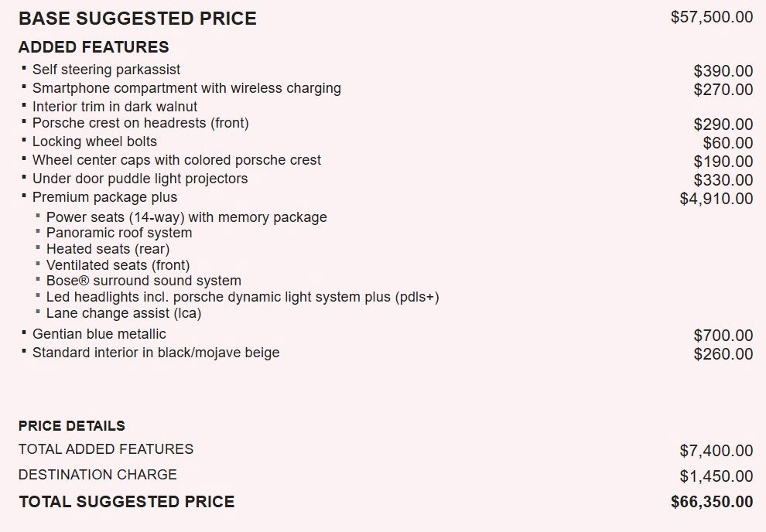Select Interior trim in dark walnut
766x532 pixels.
point(115,107)
